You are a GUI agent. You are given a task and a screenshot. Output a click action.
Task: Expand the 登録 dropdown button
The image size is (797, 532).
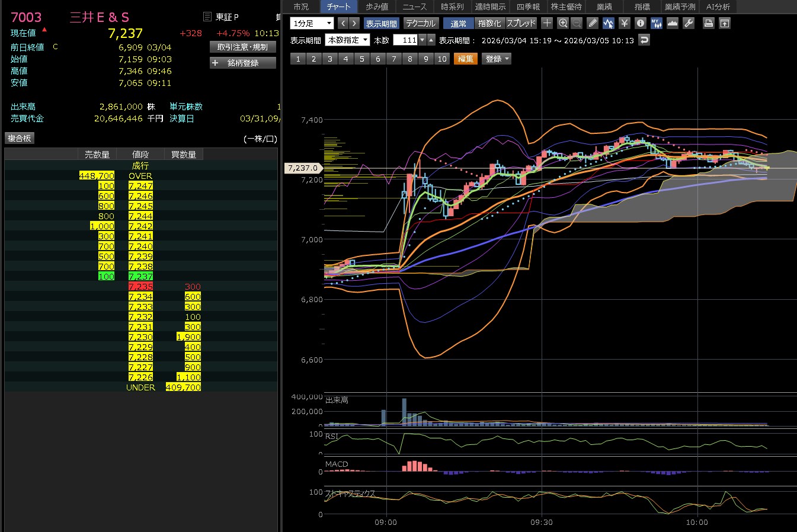click(497, 59)
